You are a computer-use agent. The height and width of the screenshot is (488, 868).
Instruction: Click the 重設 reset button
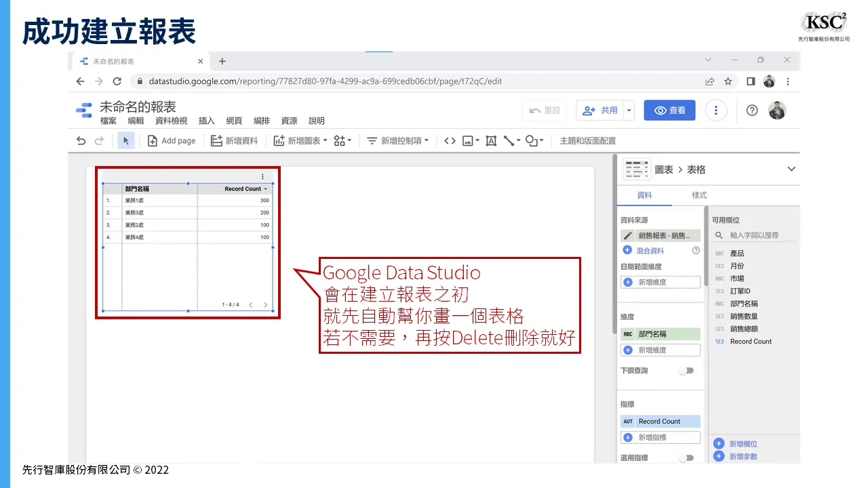545,110
